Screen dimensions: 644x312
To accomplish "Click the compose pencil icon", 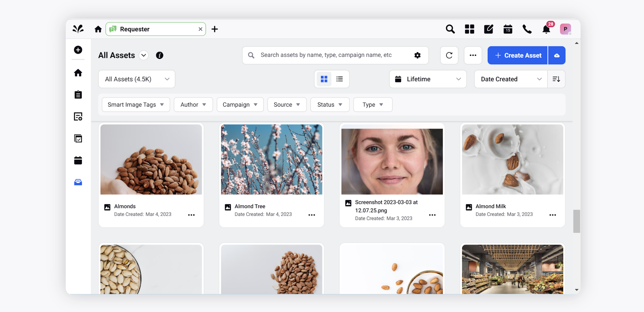I will click(x=488, y=29).
